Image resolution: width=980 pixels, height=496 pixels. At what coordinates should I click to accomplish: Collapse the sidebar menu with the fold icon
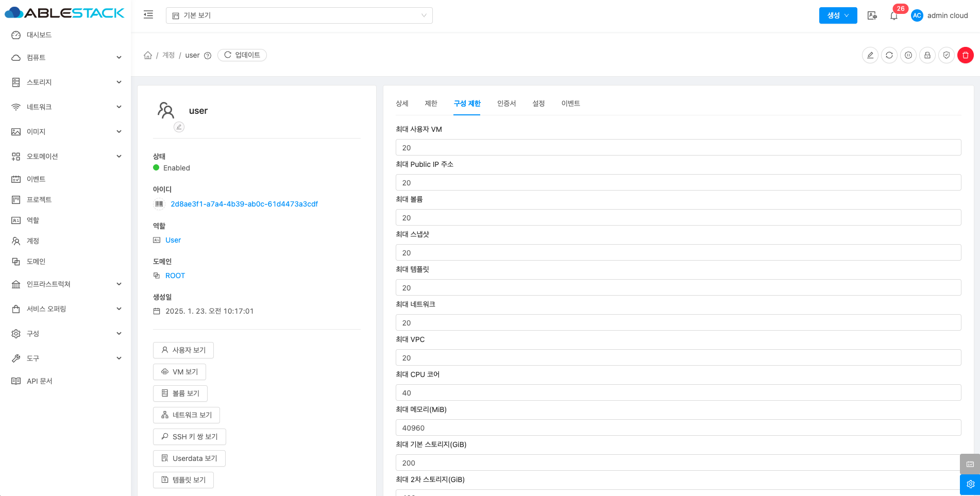click(x=148, y=15)
